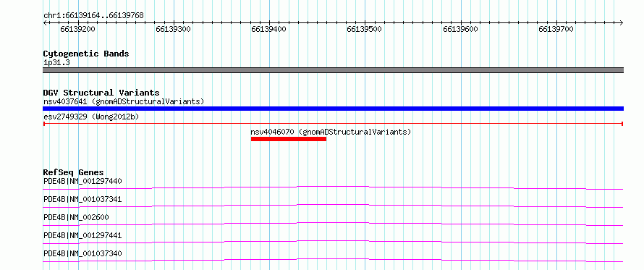Open esv2749329 (Wong2012b) label
This screenshot has width=644, height=270.
tap(91, 117)
